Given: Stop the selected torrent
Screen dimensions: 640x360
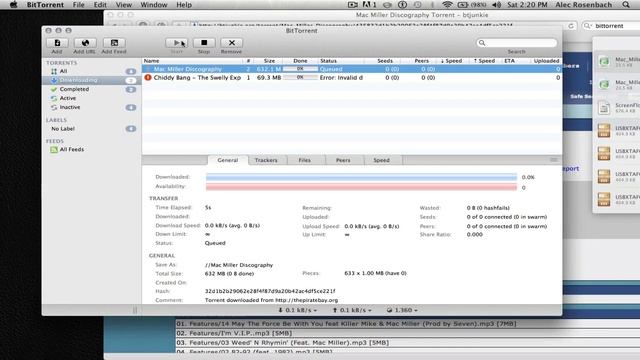Looking at the screenshot, I should pyautogui.click(x=204, y=43).
